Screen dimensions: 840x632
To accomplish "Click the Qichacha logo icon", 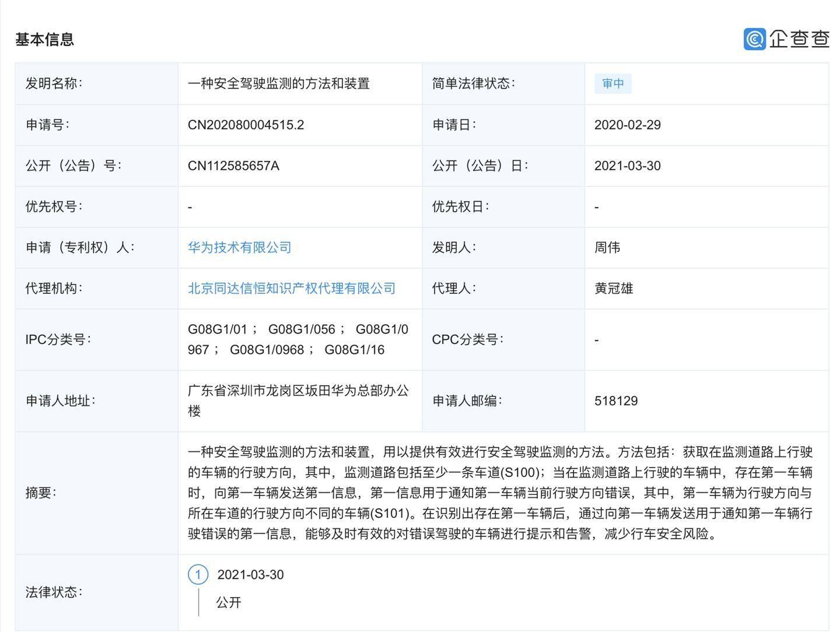I will pyautogui.click(x=754, y=39).
